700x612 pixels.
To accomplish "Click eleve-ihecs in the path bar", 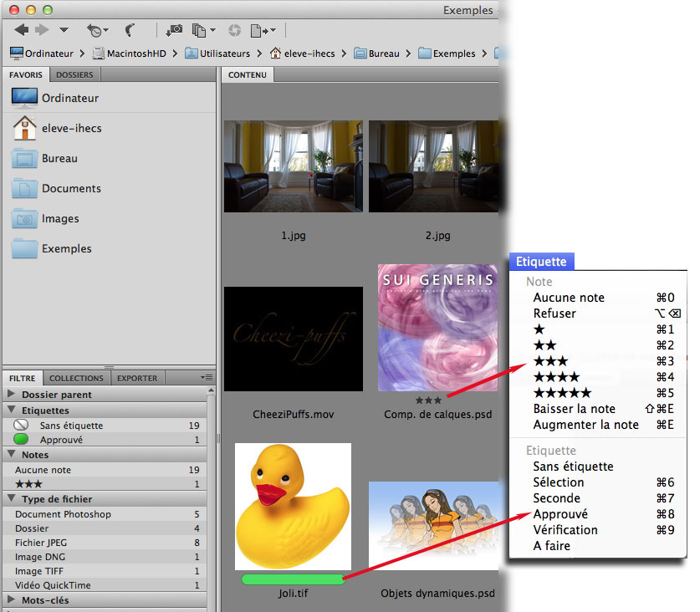I will (302, 54).
